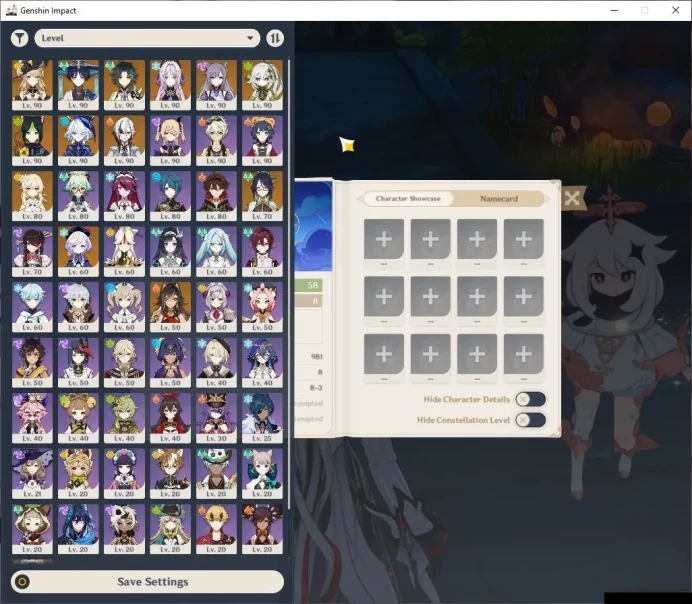692x604 pixels.
Task: Select Fischl Lv. 90 portrait
Action: click(x=170, y=141)
